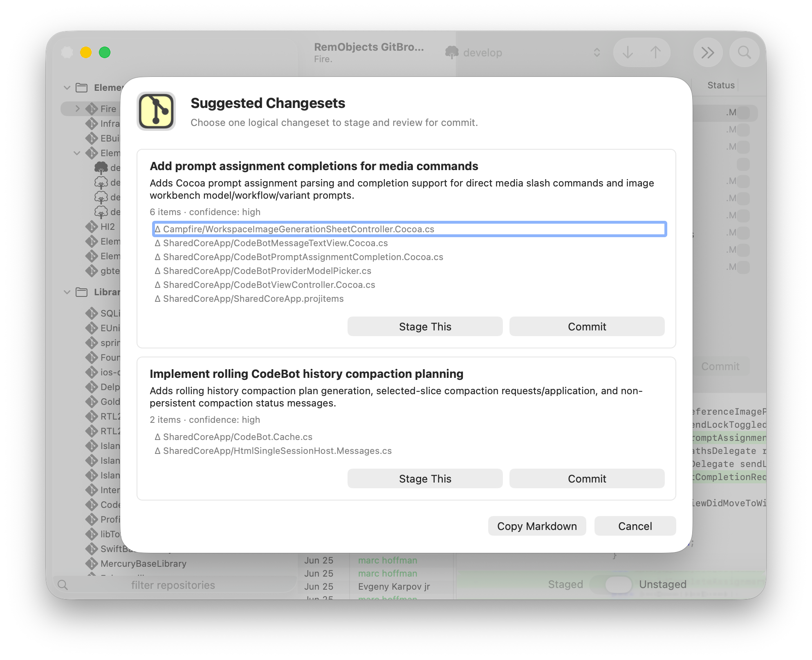The height and width of the screenshot is (660, 812).
Task: Click the Foun repository icon
Action: point(92,357)
